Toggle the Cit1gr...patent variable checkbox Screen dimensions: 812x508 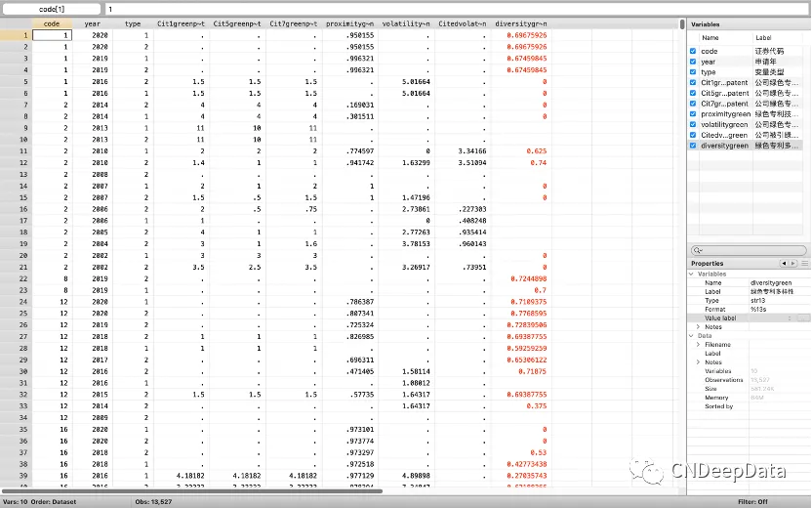click(x=693, y=82)
